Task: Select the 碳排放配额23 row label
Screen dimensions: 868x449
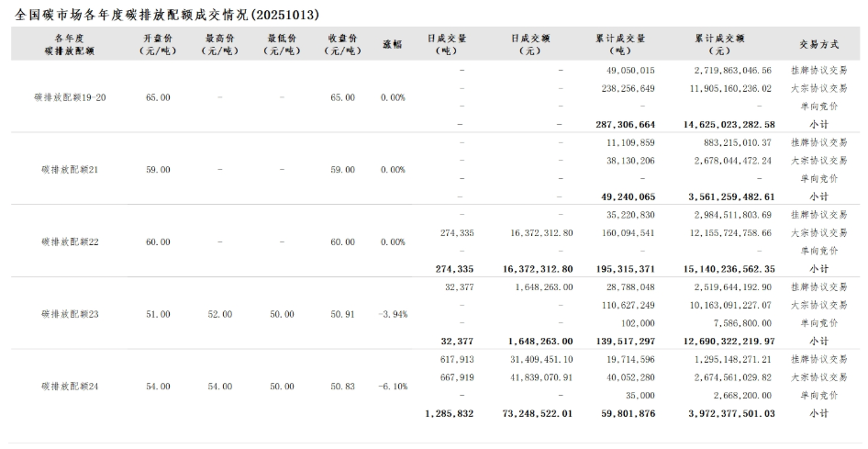Action: (x=70, y=314)
